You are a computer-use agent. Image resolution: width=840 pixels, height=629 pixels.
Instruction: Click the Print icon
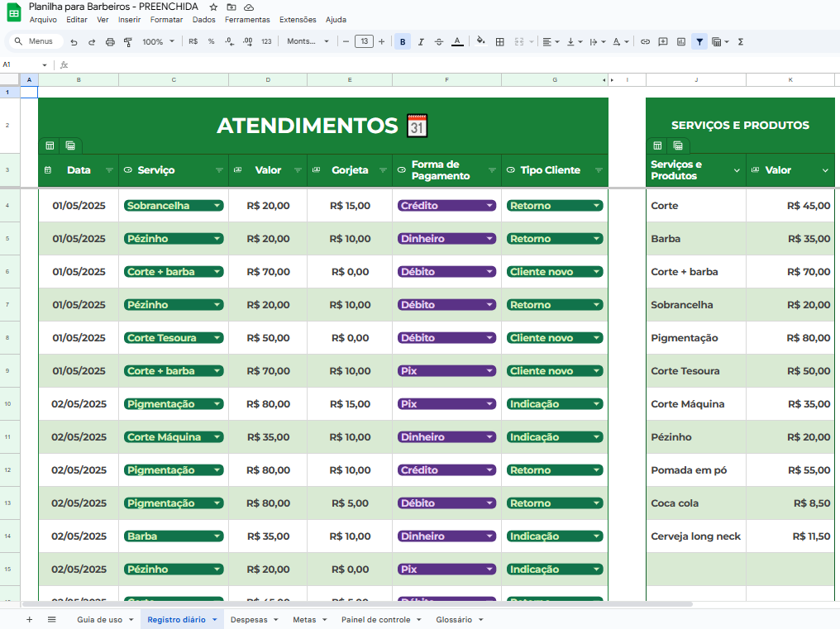pos(110,41)
